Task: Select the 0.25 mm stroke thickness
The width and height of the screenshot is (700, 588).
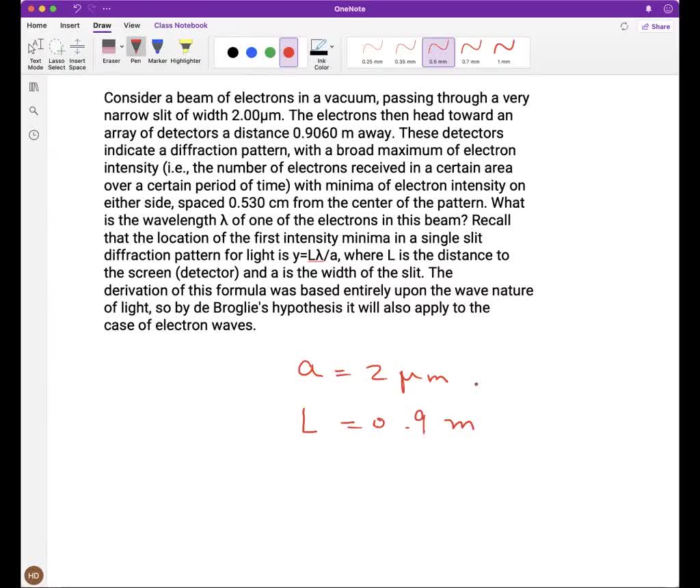Action: 373,51
